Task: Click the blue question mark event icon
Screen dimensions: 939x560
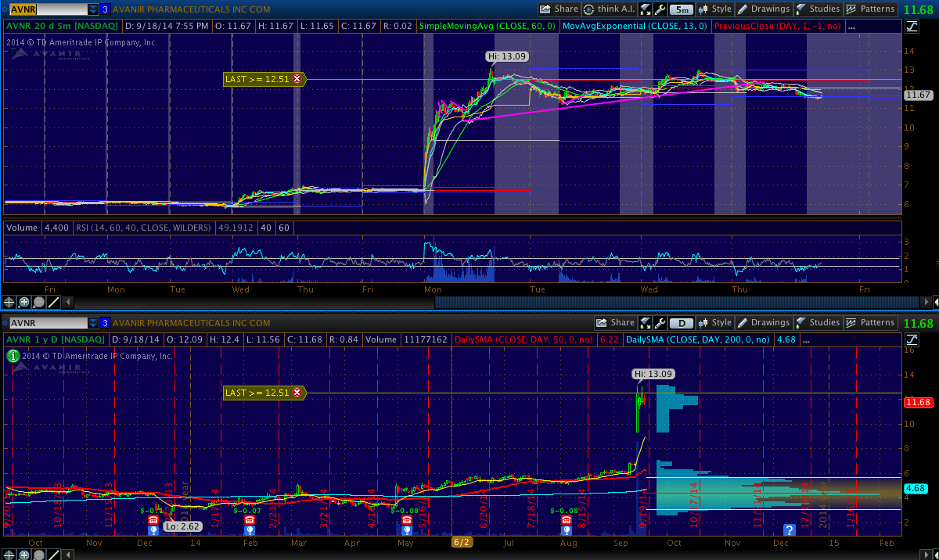Action: [x=790, y=530]
